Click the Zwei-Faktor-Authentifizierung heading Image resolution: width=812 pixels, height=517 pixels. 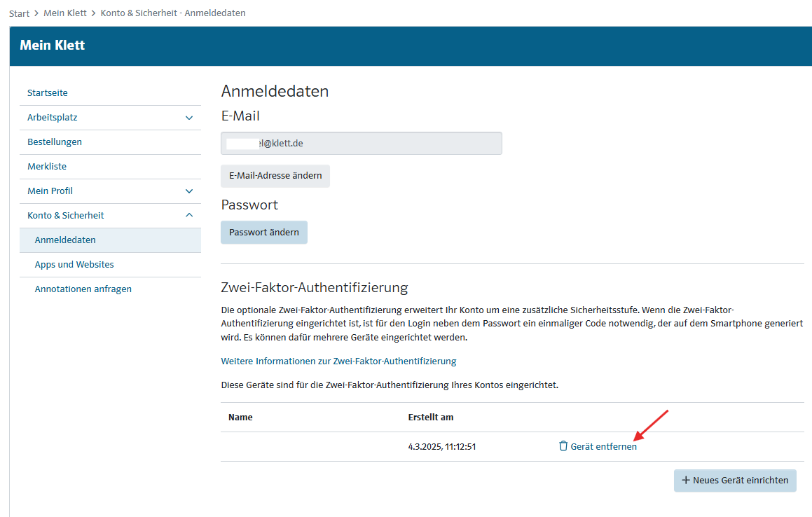(315, 287)
